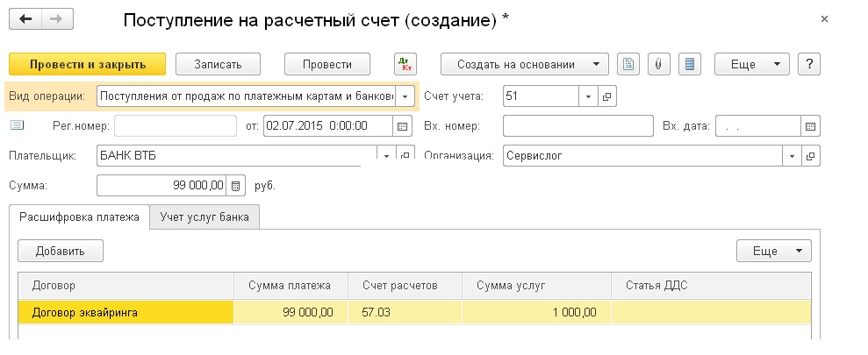The height and width of the screenshot is (355, 868).
Task: Go back with the left arrow button
Action: (x=25, y=19)
